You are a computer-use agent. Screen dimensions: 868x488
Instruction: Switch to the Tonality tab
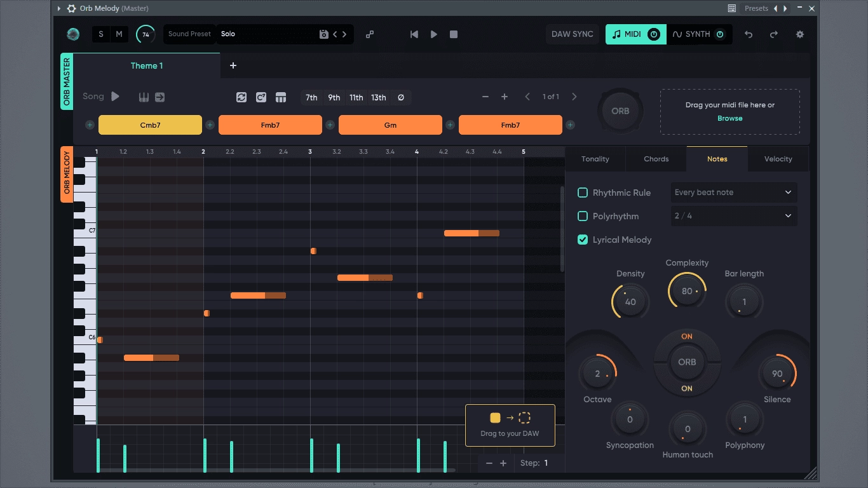(x=595, y=159)
